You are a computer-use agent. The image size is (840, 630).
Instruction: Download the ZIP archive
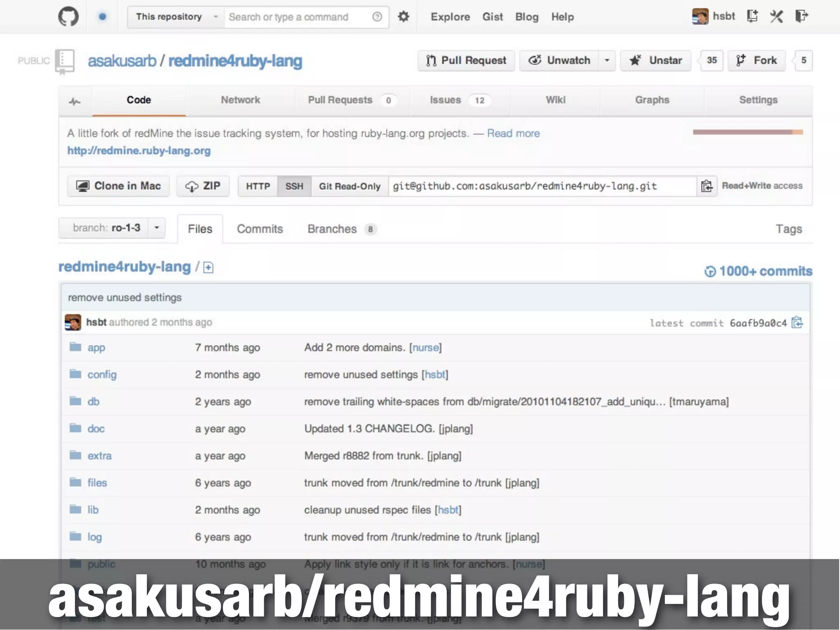click(203, 186)
